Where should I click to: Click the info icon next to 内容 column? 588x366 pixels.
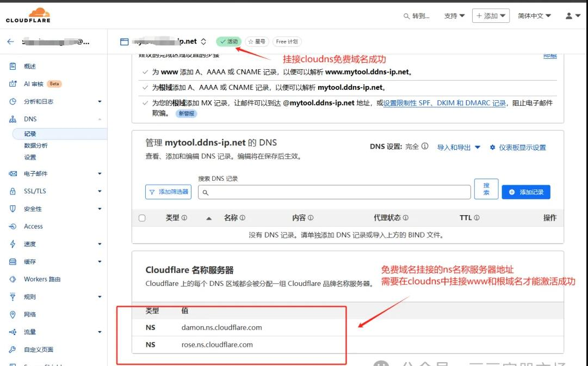(x=311, y=218)
